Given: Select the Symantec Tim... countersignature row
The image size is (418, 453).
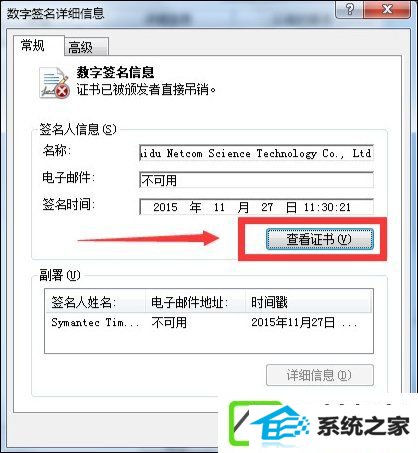Looking at the screenshot, I should point(209,322).
